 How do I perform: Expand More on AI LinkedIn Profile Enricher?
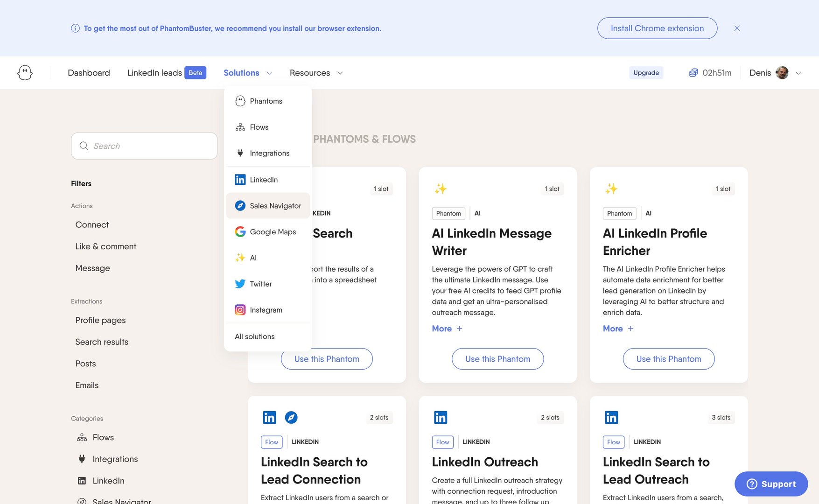618,329
